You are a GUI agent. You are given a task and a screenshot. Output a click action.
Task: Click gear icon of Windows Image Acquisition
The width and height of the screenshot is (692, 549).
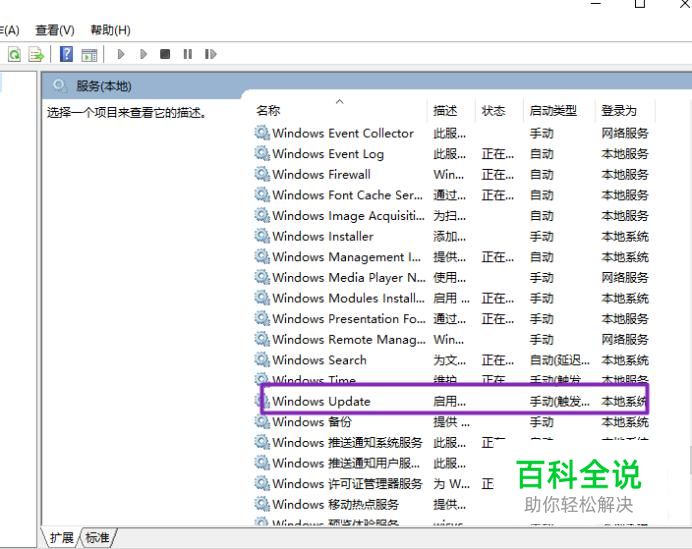262,215
